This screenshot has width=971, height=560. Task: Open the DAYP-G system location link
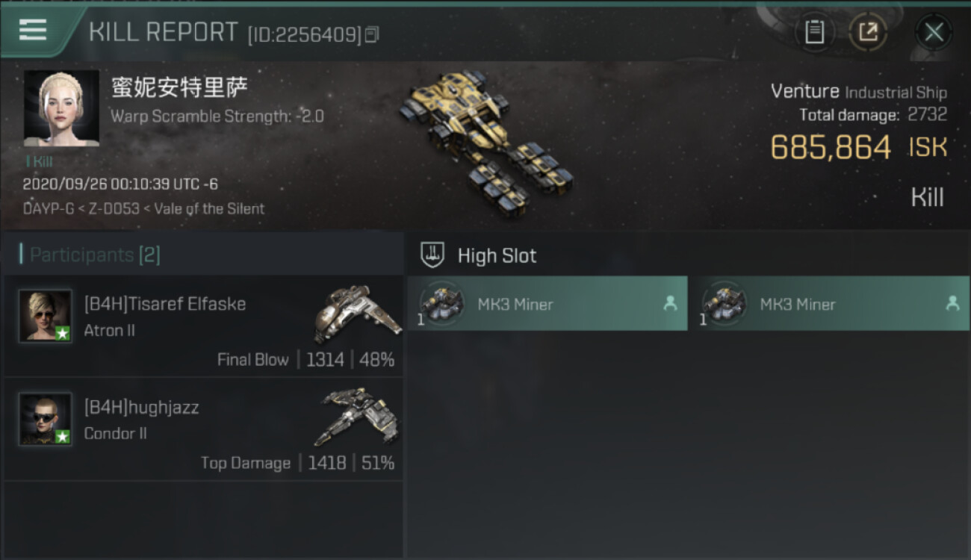(x=48, y=209)
